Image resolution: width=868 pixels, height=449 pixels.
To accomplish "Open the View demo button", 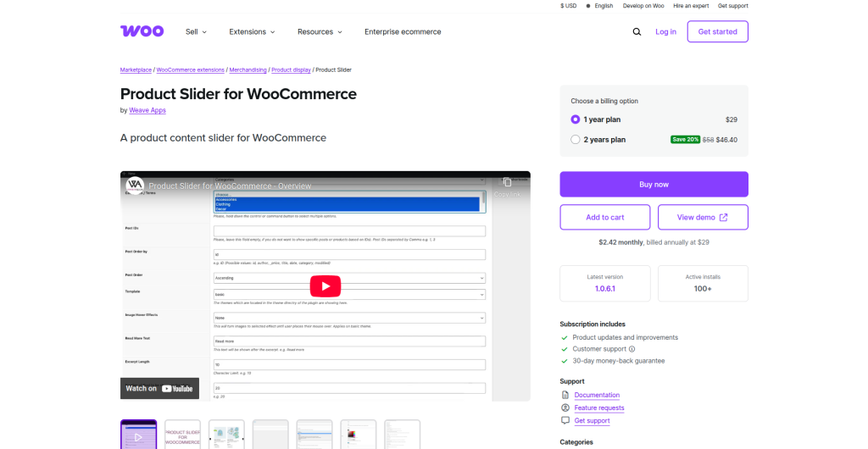I will [x=703, y=218].
